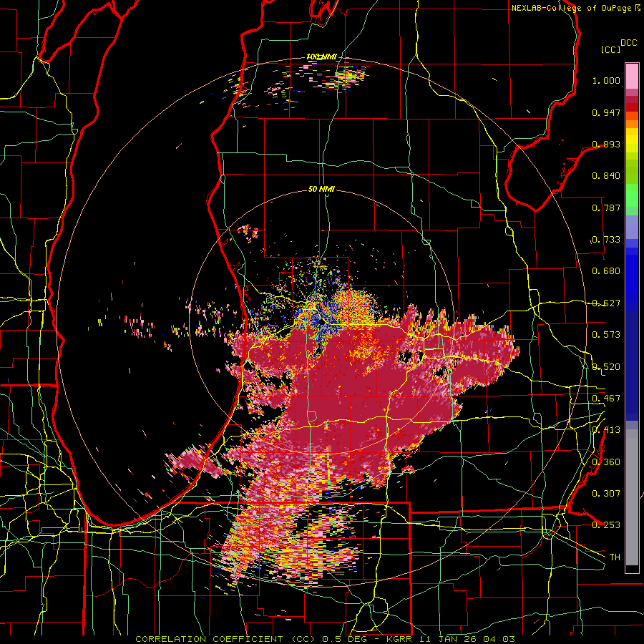Click the 0.467 value on the color scale
The width and height of the screenshot is (644, 644).
click(x=606, y=399)
